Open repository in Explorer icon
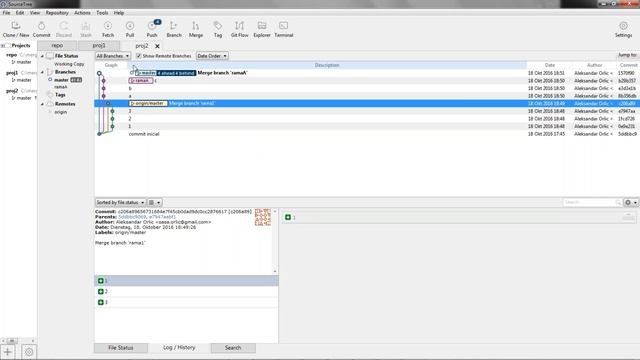Screen dimensions: 640x360 point(262,29)
